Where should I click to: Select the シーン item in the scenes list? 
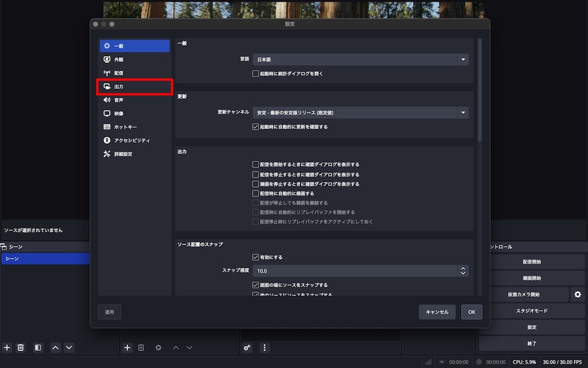coord(45,258)
